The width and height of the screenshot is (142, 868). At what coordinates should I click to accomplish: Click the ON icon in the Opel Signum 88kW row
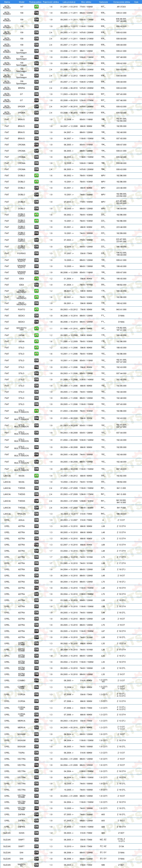[x=36, y=734]
